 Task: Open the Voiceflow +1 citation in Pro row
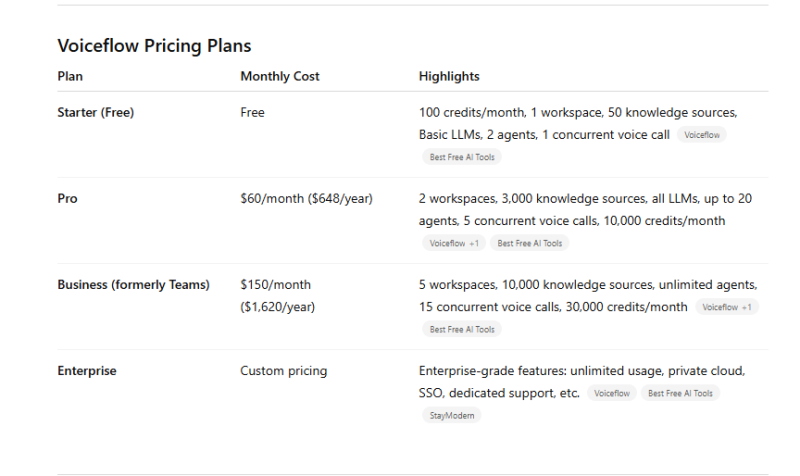click(x=454, y=243)
